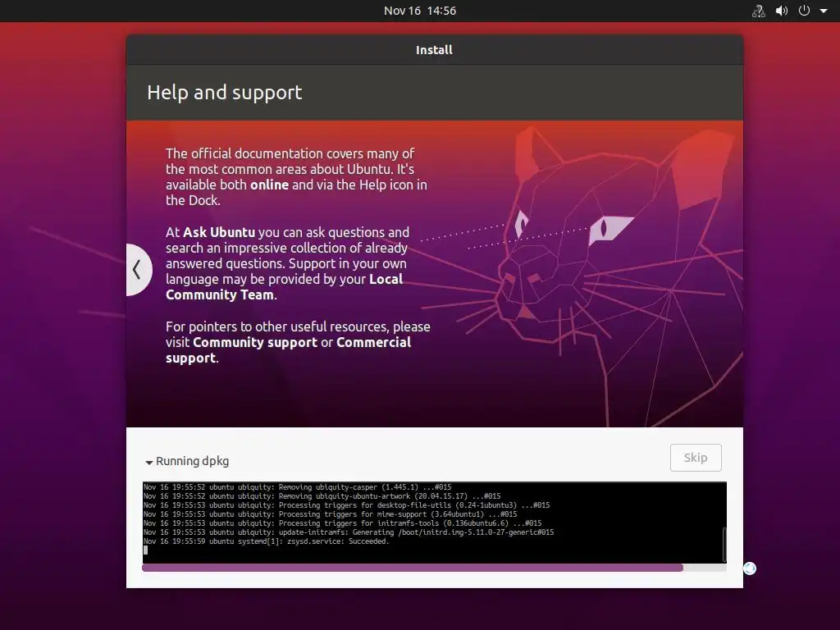Select log line 'Removing ubiquity-ubuntu-artwork'
The width and height of the screenshot is (840, 630).
[322, 496]
